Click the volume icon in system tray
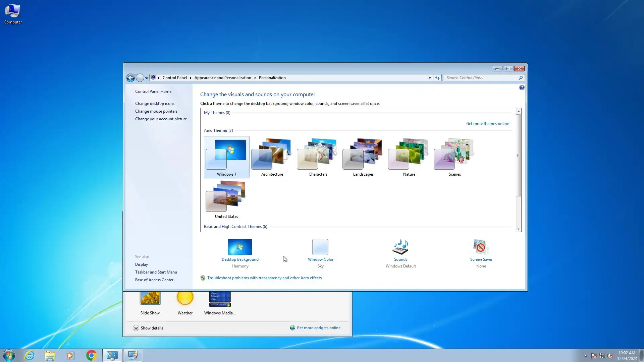The image size is (644, 362). pyautogui.click(x=610, y=356)
